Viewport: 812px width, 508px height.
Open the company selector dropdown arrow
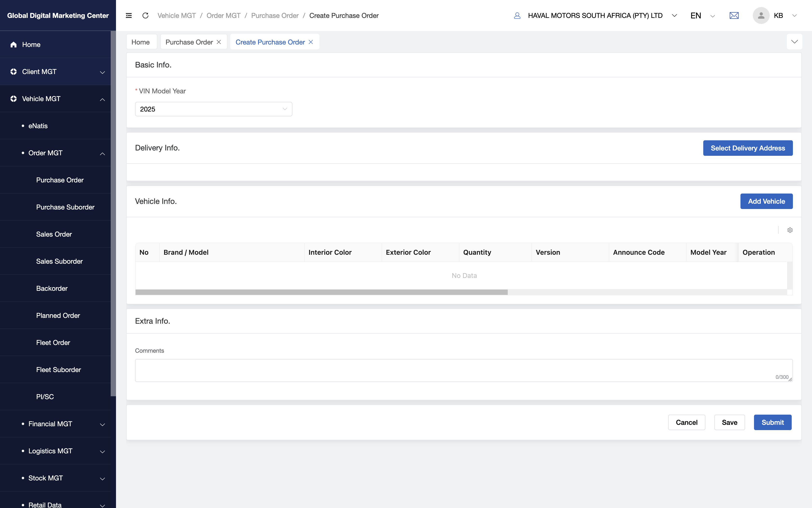point(674,15)
